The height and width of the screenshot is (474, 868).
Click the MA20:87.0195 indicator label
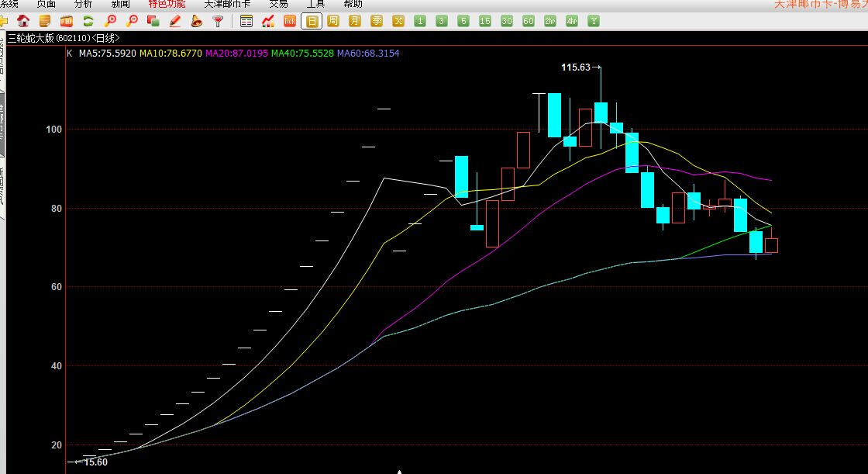tap(236, 54)
